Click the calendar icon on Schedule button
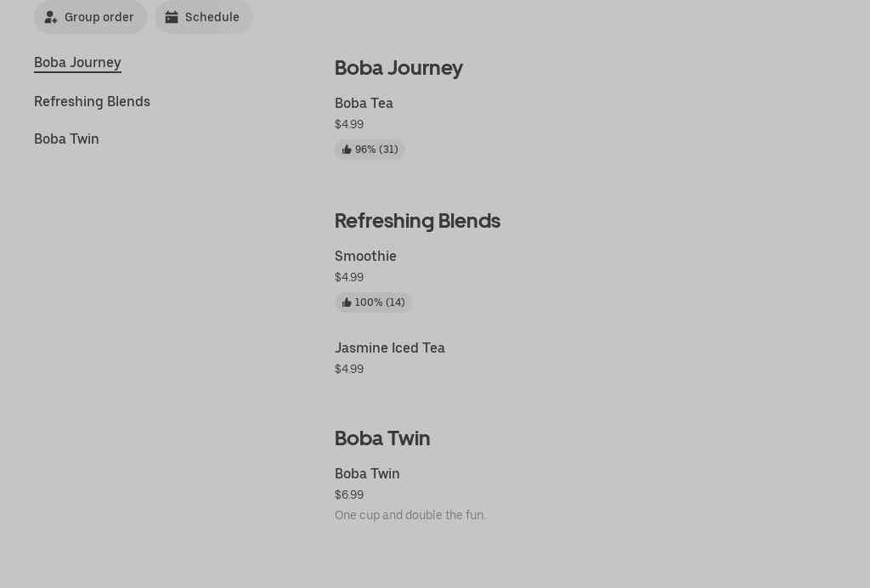Viewport: 870px width, 588px height. (x=172, y=17)
